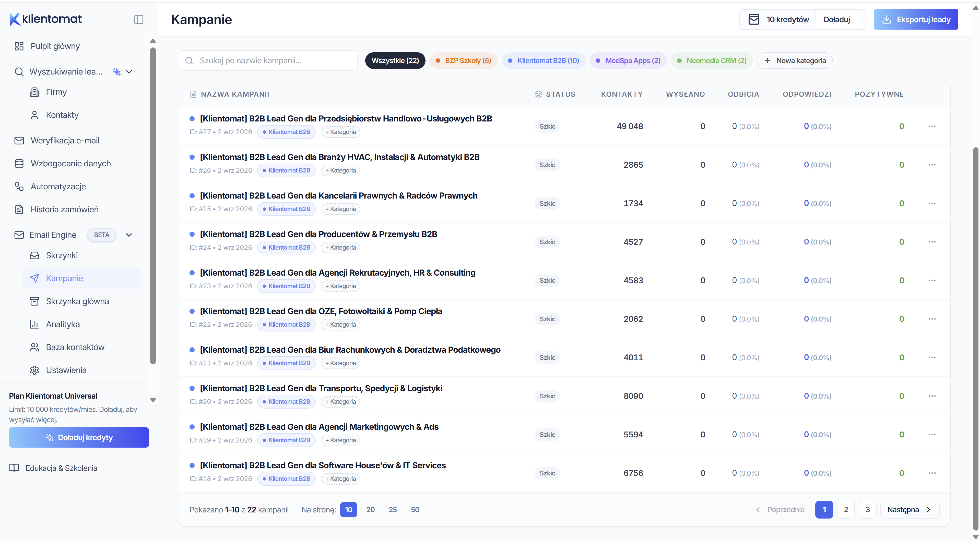Screen dimensions: 980x541
Task: Open Kontakty in sidebar
Action: point(54,115)
